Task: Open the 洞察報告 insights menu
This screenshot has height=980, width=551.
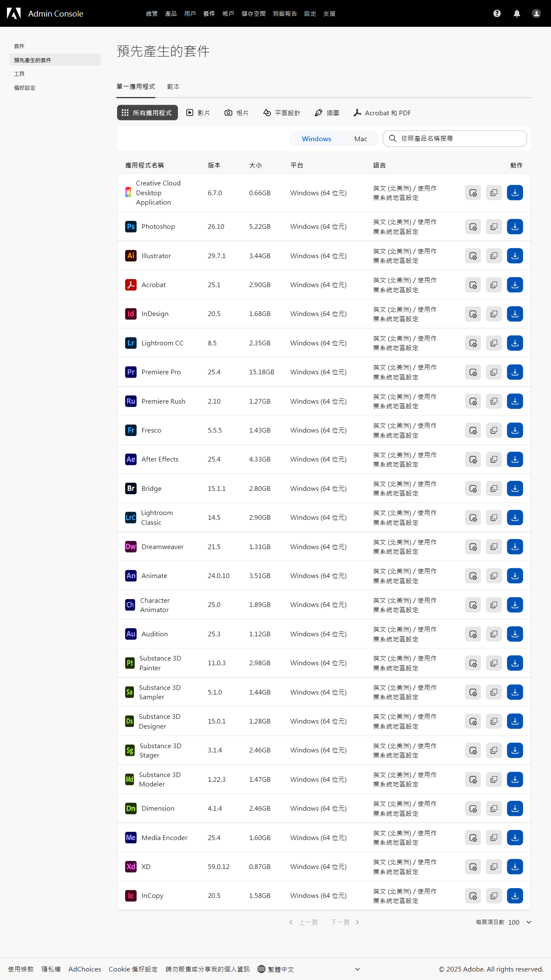Action: pos(285,14)
